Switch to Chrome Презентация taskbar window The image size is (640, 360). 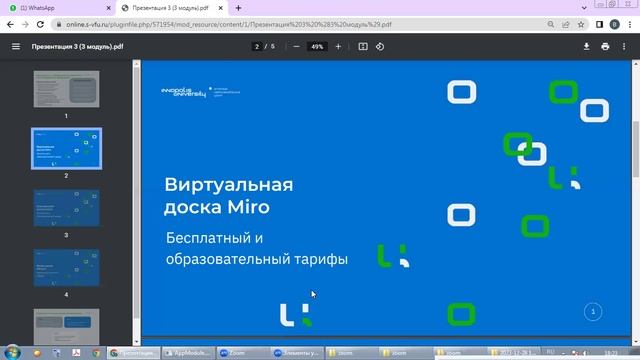[x=133, y=353]
